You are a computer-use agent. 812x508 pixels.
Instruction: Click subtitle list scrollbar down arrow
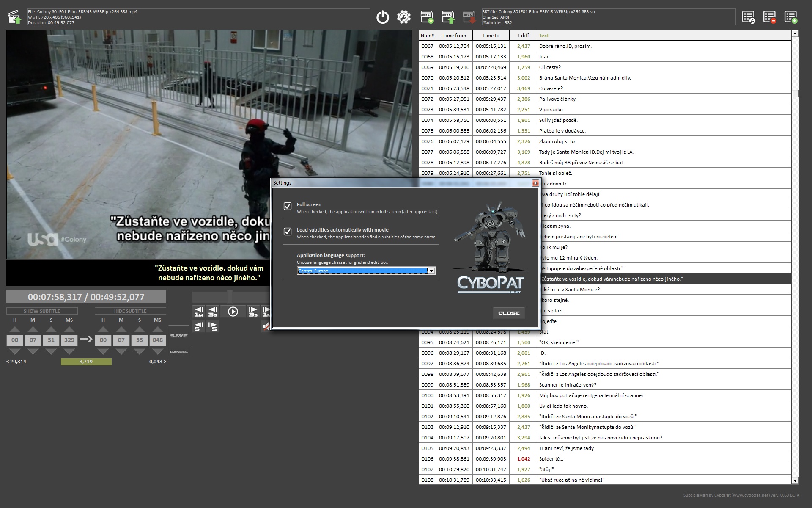[x=795, y=480]
